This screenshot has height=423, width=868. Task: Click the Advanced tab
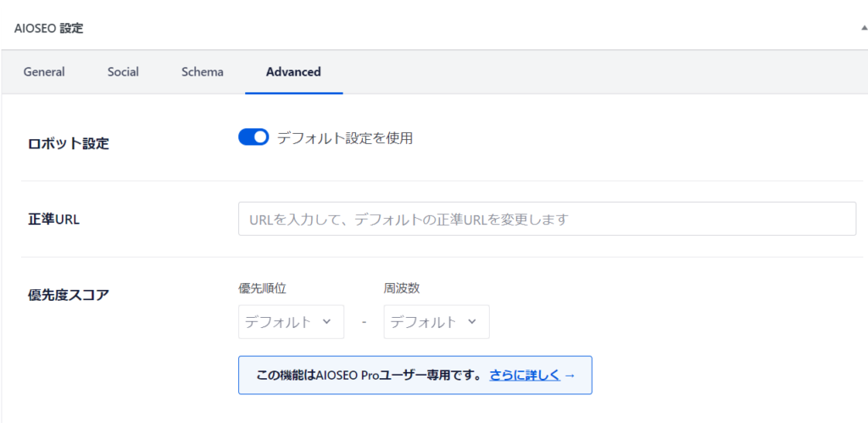coord(293,72)
